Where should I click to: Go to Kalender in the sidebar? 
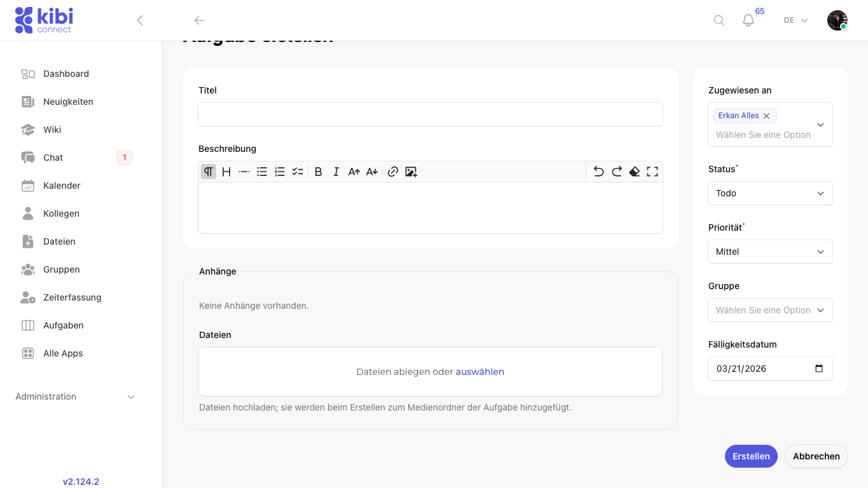tap(62, 186)
